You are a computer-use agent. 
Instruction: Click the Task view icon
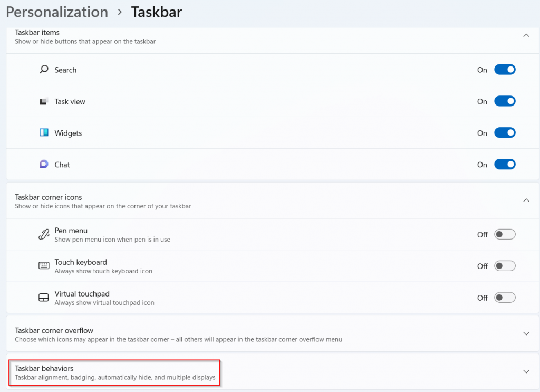43,102
